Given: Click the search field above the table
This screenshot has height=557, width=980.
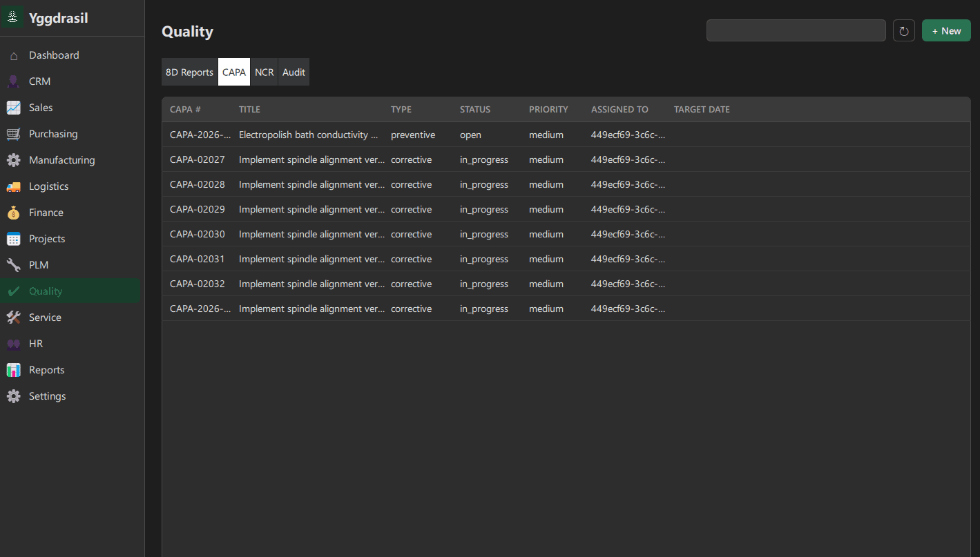Looking at the screenshot, I should (x=796, y=30).
